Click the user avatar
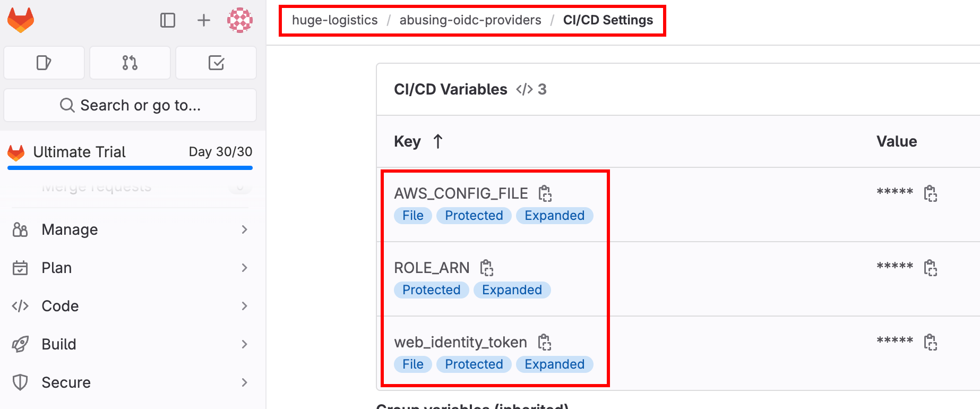 tap(240, 20)
